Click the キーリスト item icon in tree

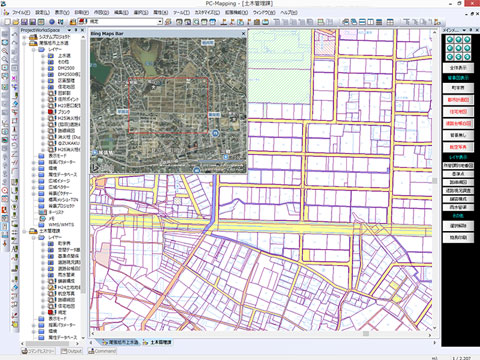point(42,212)
